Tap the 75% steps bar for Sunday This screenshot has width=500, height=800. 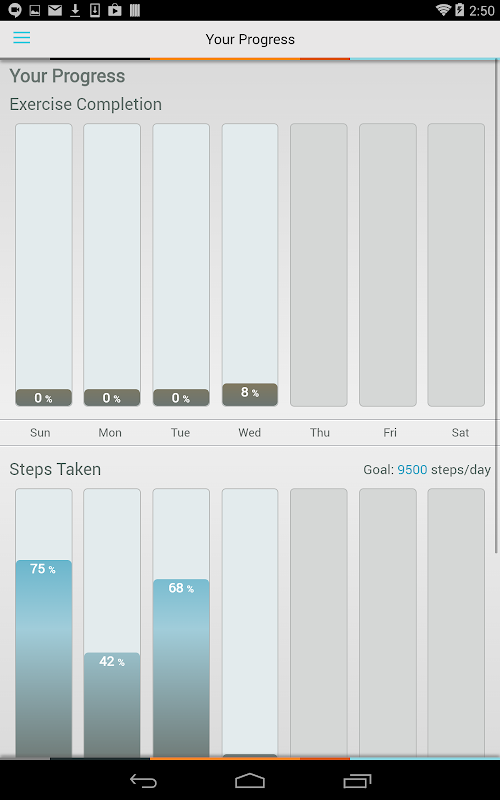pos(43,658)
